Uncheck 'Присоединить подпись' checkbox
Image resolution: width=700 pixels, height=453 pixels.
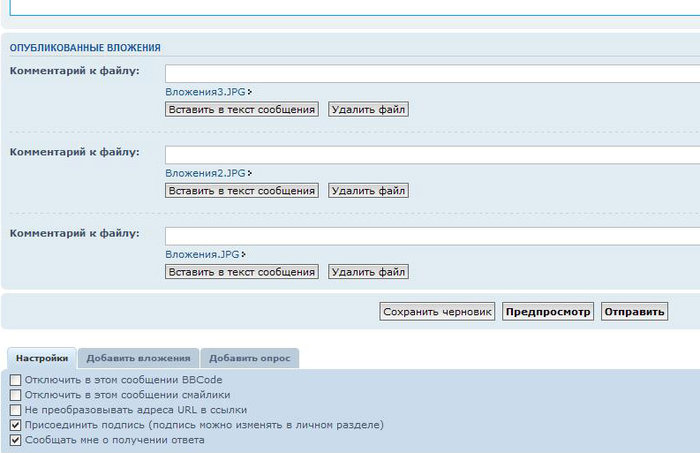(x=15, y=425)
